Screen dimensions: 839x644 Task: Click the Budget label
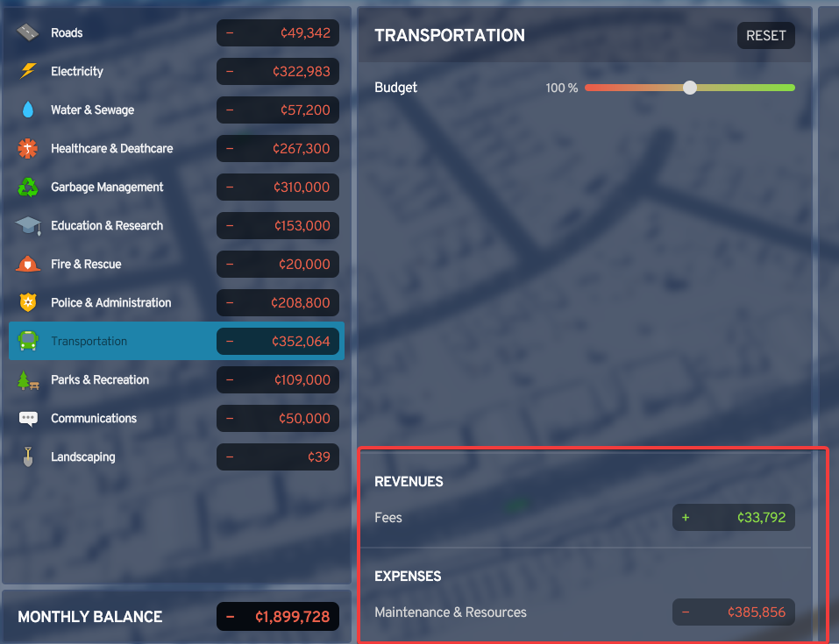[x=395, y=88]
